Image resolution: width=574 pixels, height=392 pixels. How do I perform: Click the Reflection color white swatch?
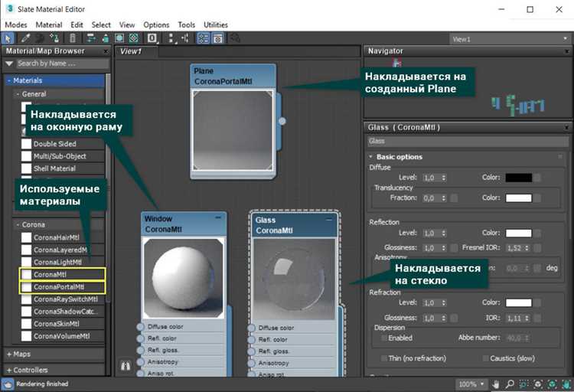click(x=518, y=233)
